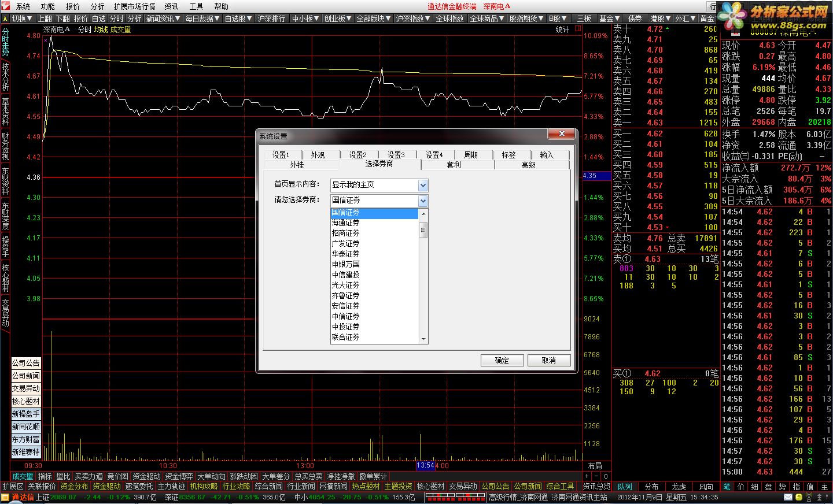Close the 系统设置 dialog

561,134
